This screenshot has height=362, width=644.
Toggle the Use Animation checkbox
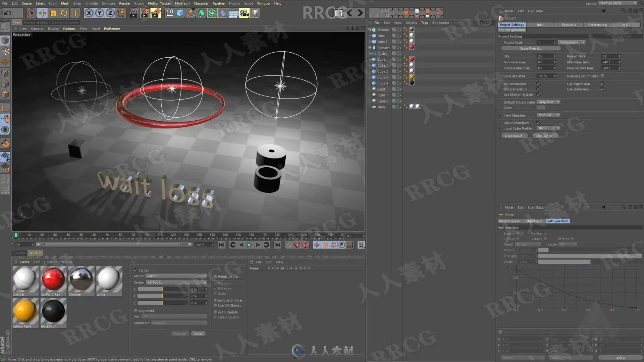click(538, 84)
